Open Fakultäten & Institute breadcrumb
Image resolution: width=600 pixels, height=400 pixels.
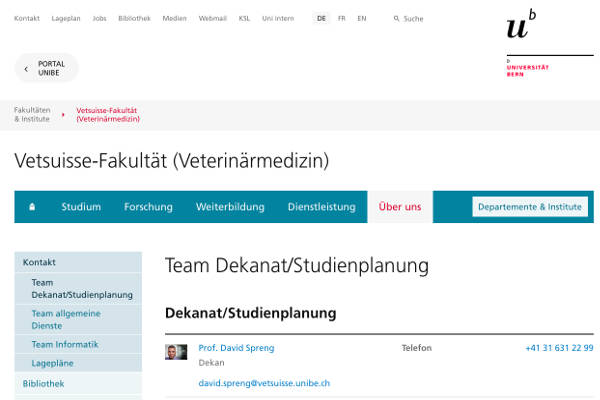pos(32,114)
